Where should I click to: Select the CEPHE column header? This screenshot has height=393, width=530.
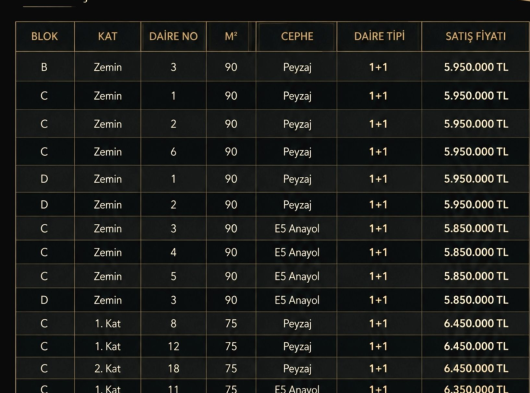[297, 36]
